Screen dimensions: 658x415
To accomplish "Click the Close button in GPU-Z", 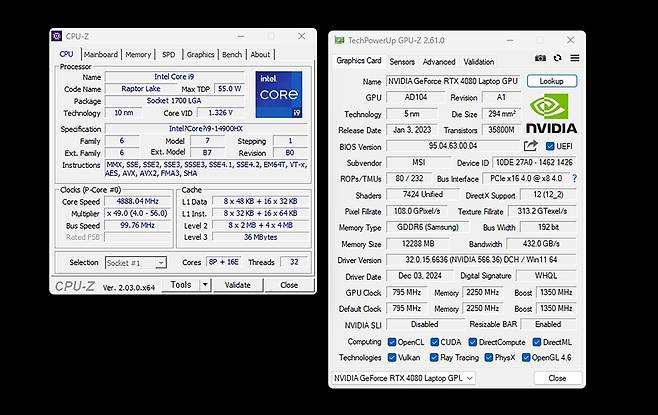I will click(x=557, y=378).
